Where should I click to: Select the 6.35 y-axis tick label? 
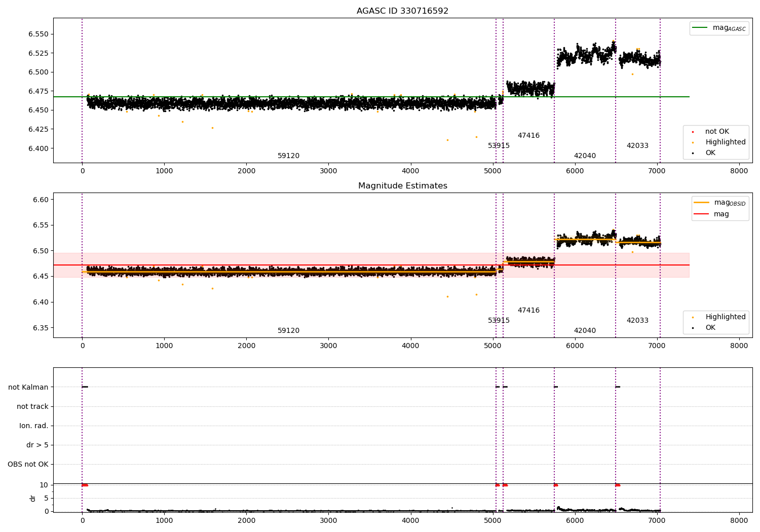tap(41, 328)
